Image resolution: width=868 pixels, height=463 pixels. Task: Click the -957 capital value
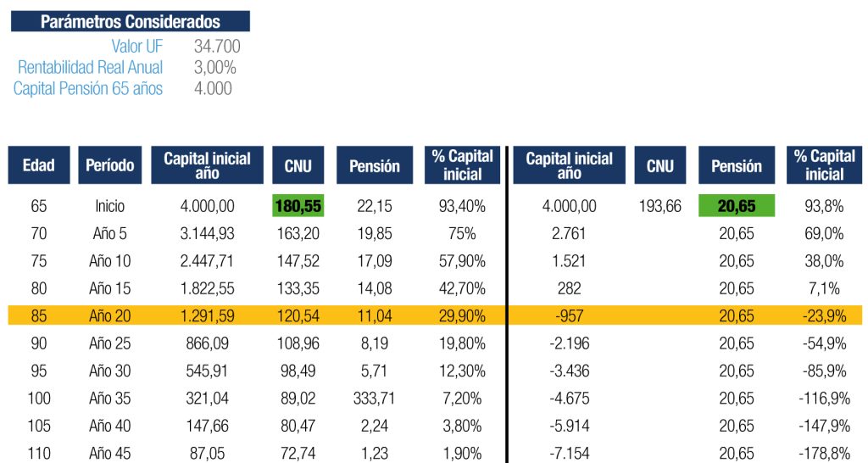tap(570, 316)
